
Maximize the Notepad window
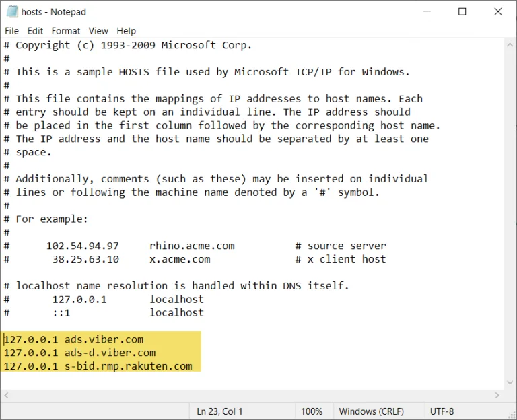pyautogui.click(x=462, y=12)
